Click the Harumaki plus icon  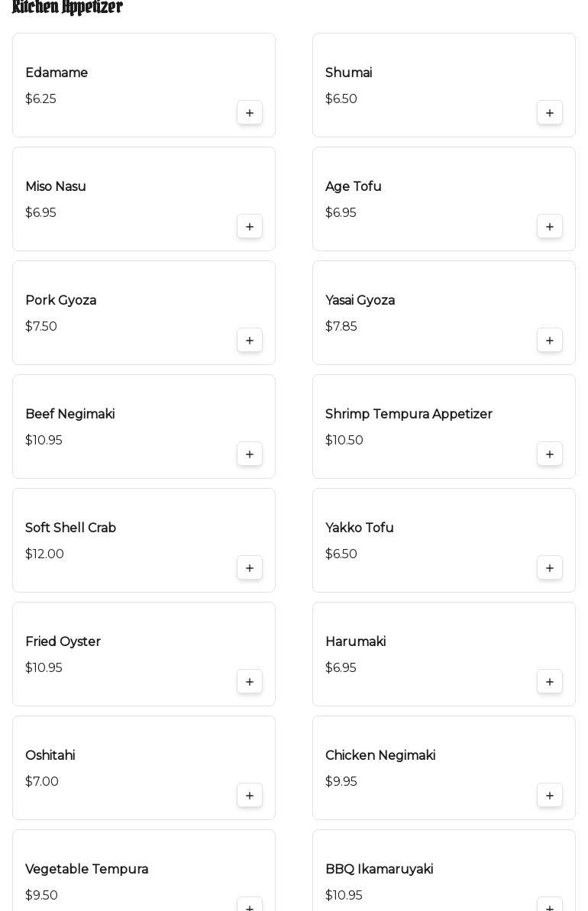coord(550,682)
